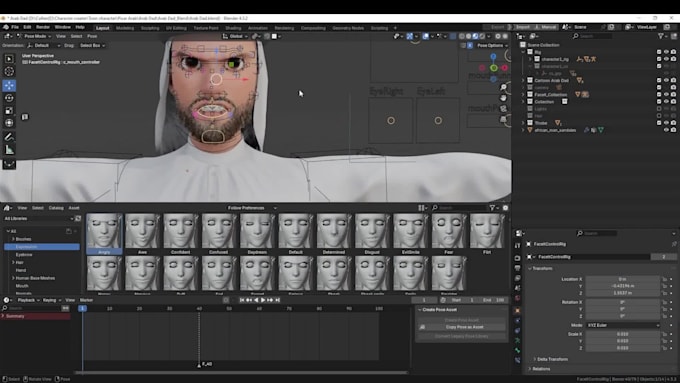The image size is (680, 383).
Task: Select the Move tool in viewport toolbar
Action: [x=9, y=85]
